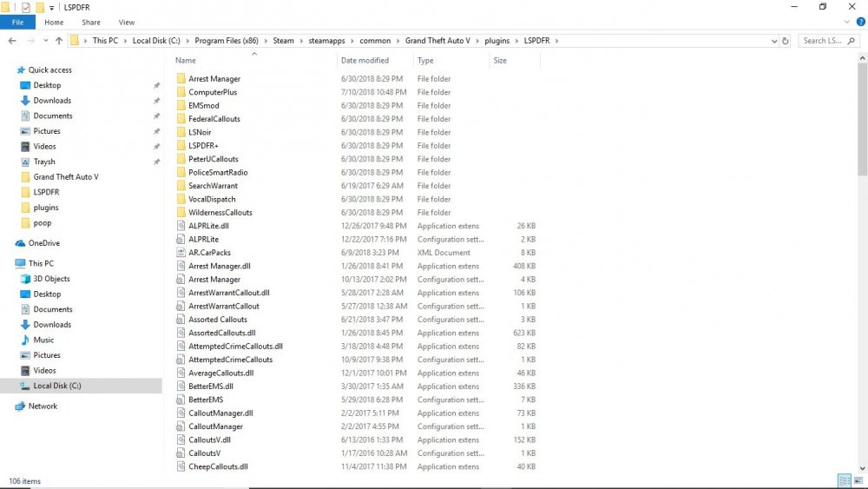Open Customize Quick Access Toolbar dropdown
The image size is (868, 489).
tap(51, 8)
